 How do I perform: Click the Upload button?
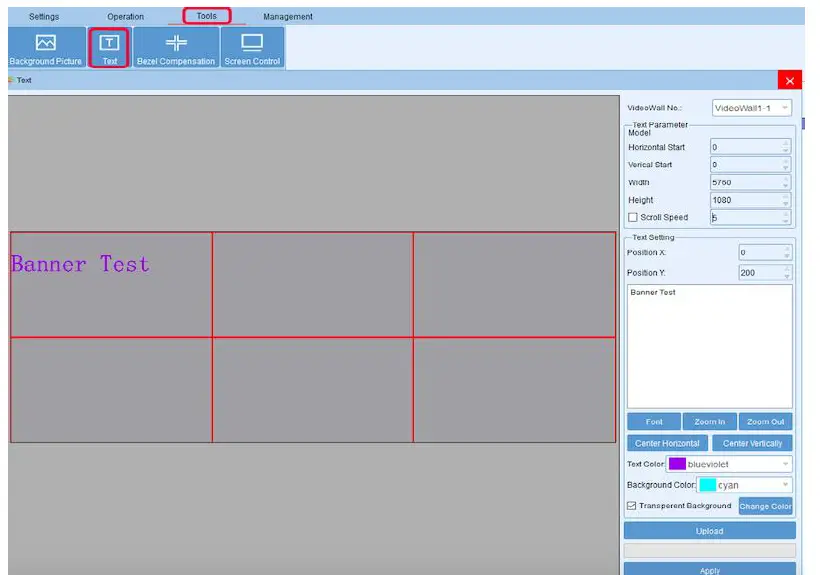710,531
